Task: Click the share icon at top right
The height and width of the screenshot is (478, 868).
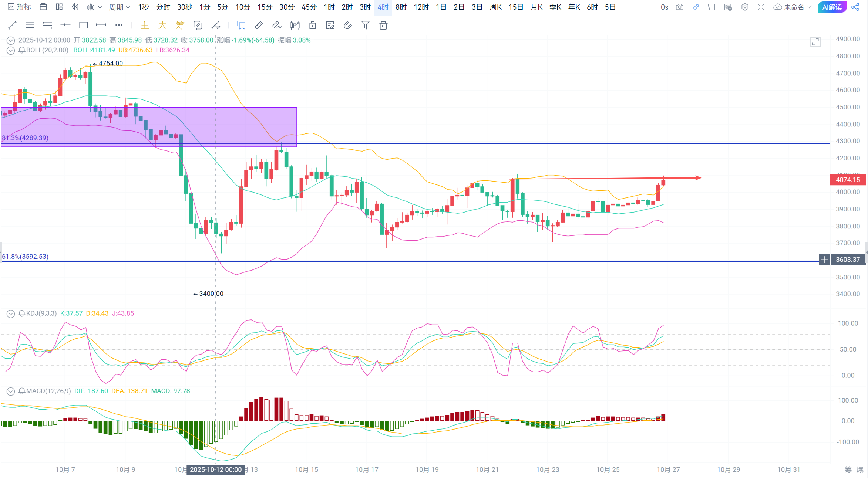Action: (855, 7)
